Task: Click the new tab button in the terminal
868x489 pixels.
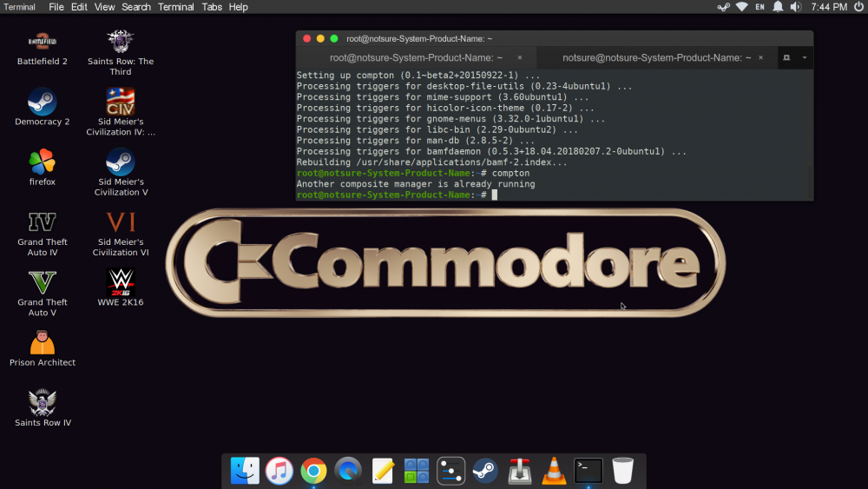Action: [786, 57]
